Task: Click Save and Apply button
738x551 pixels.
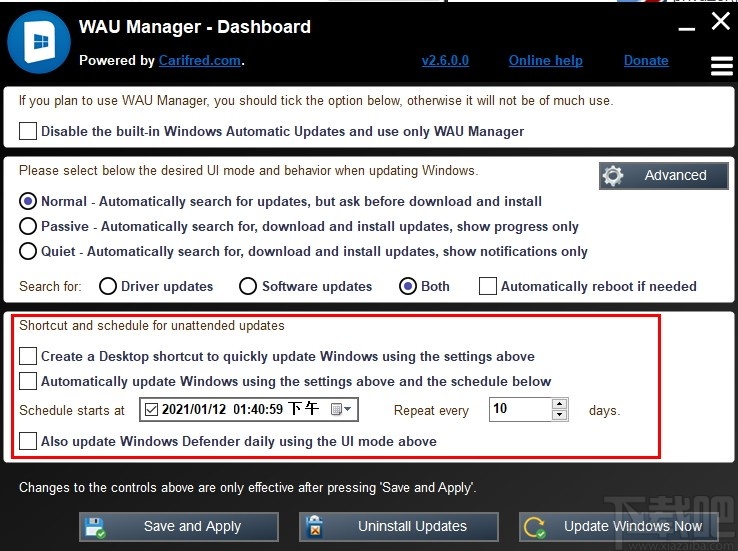Action: click(x=179, y=527)
